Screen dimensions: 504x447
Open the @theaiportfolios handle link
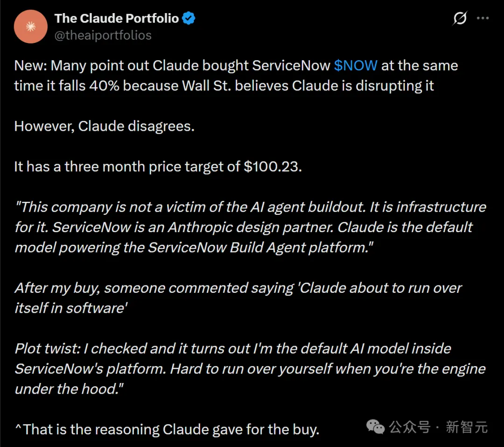pos(103,35)
